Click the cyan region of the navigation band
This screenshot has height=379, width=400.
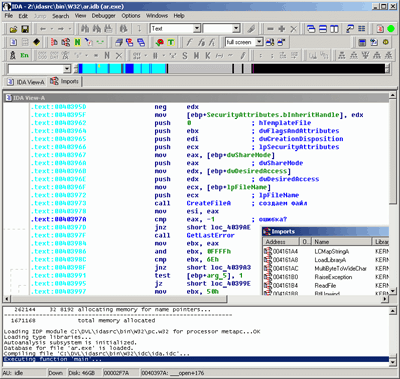(x=123, y=69)
